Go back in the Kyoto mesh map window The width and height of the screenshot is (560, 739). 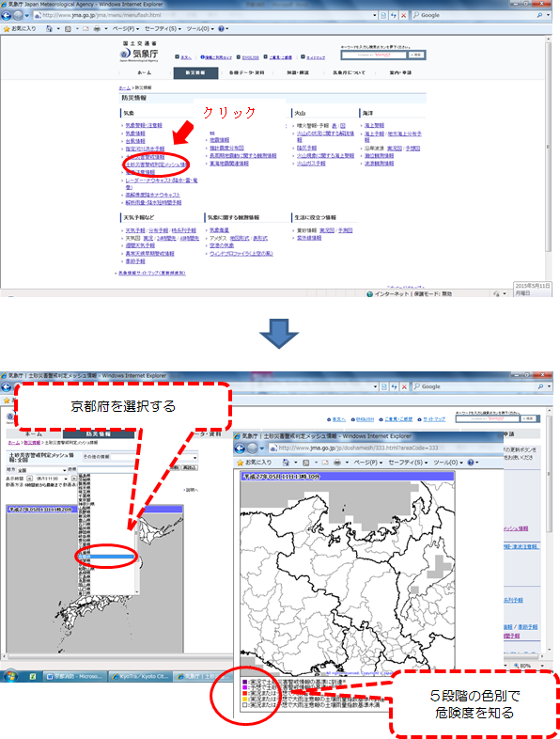[241, 448]
